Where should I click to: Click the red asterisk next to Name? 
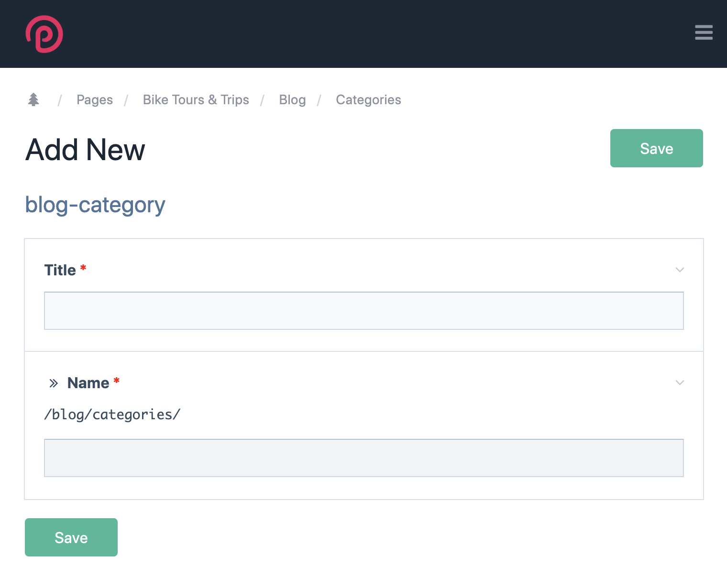pos(116,381)
